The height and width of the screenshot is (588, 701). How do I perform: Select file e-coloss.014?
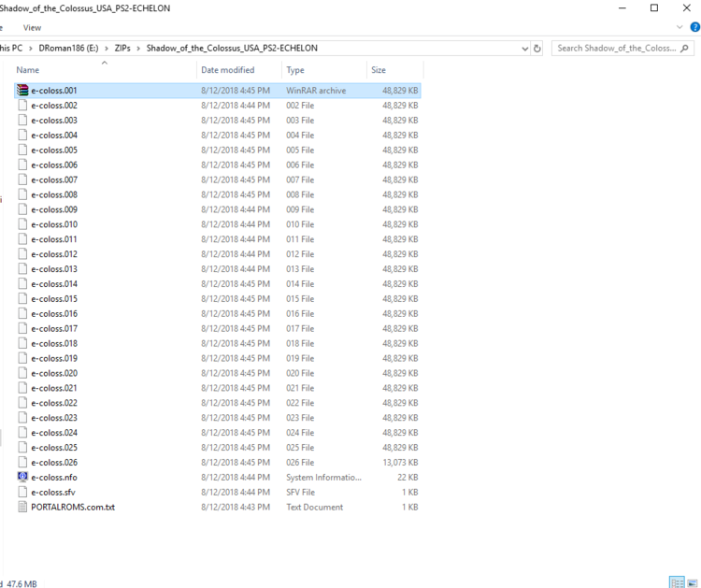click(54, 284)
